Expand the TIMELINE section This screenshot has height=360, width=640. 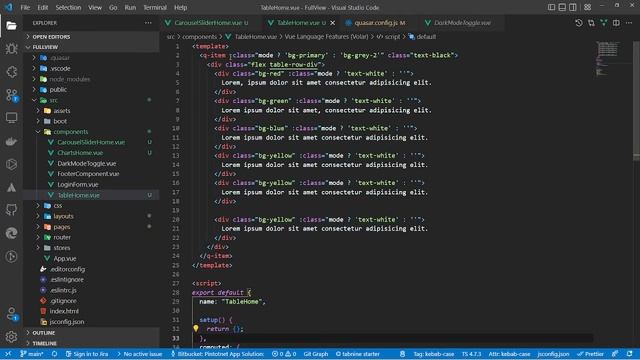pyautogui.click(x=91, y=343)
